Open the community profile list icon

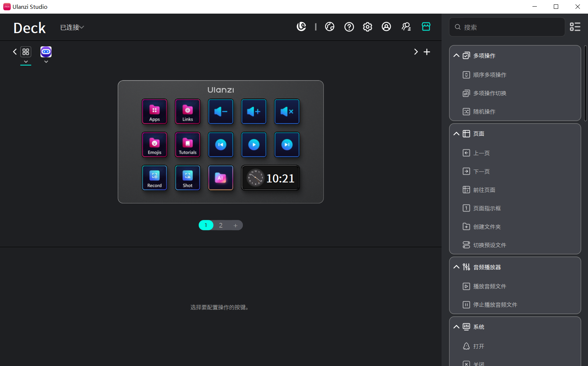[406, 26]
